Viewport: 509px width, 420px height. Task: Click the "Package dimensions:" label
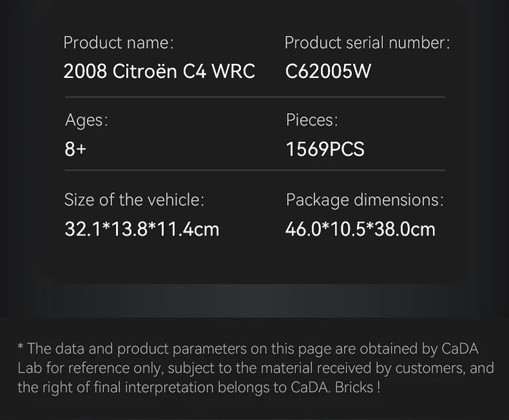(x=364, y=200)
